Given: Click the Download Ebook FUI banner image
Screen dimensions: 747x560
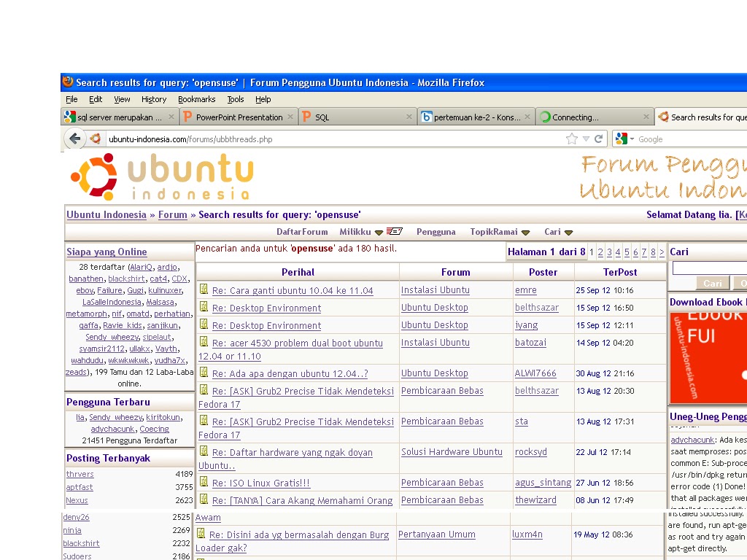Looking at the screenshot, I should 708,358.
